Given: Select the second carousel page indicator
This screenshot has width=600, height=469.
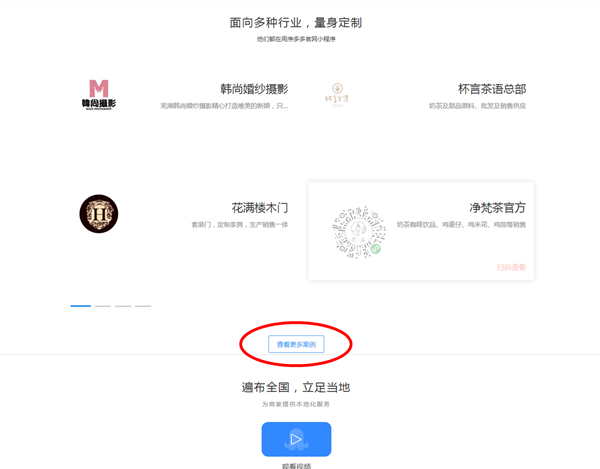Looking at the screenshot, I should point(103,306).
